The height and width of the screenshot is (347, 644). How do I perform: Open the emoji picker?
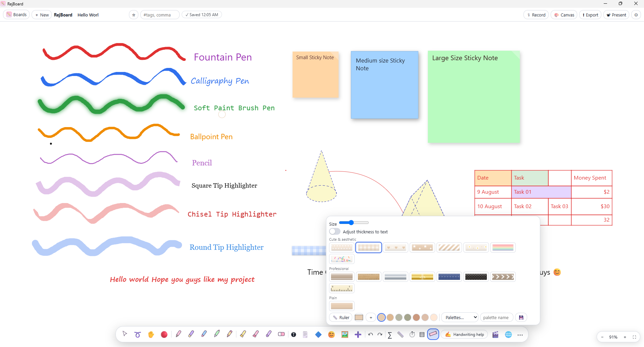[x=331, y=334]
